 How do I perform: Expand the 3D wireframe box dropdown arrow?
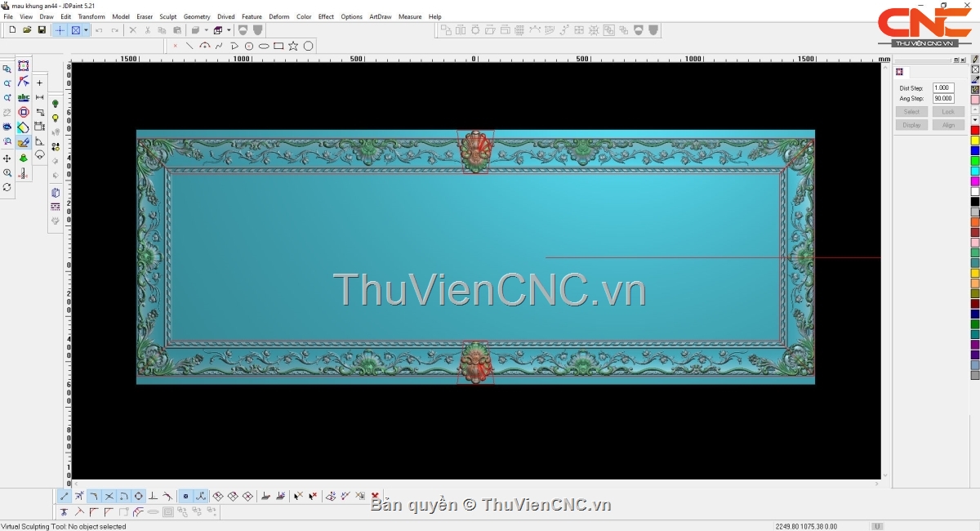(229, 30)
